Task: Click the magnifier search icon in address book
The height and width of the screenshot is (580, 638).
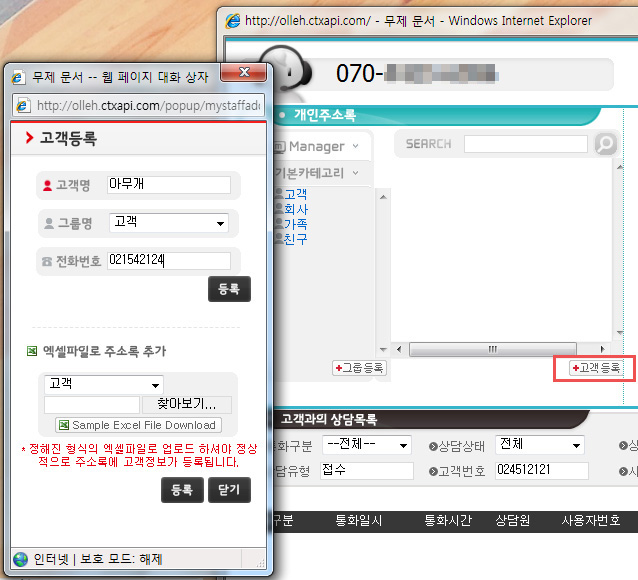Action: 605,144
